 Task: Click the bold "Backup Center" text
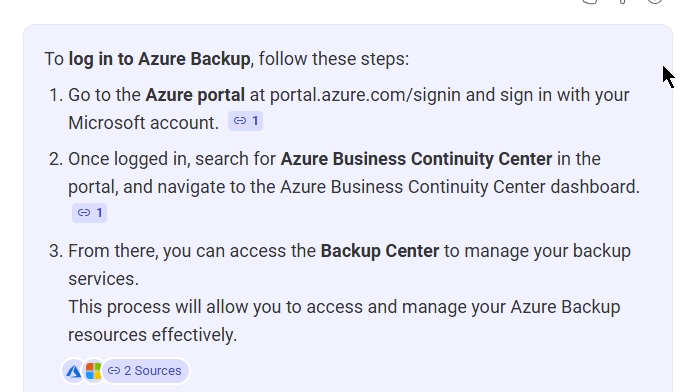coord(380,251)
